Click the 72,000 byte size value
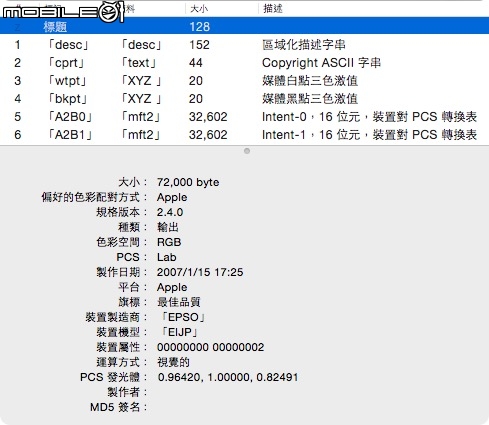Image resolution: width=489 pixels, height=425 pixels. tap(188, 182)
